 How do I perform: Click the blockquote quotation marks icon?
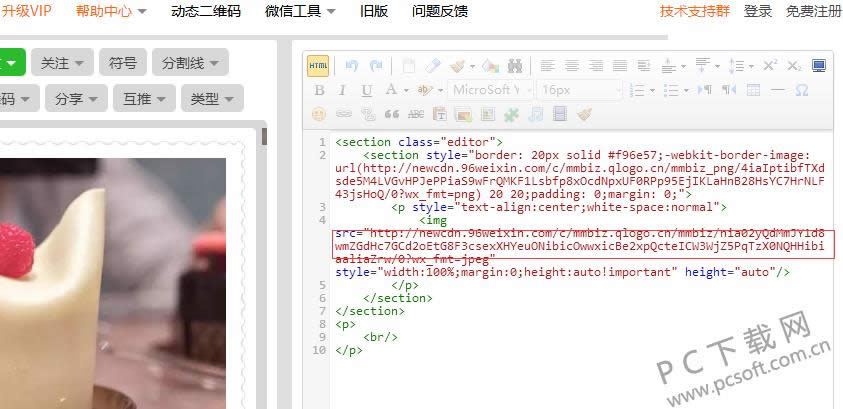point(392,114)
